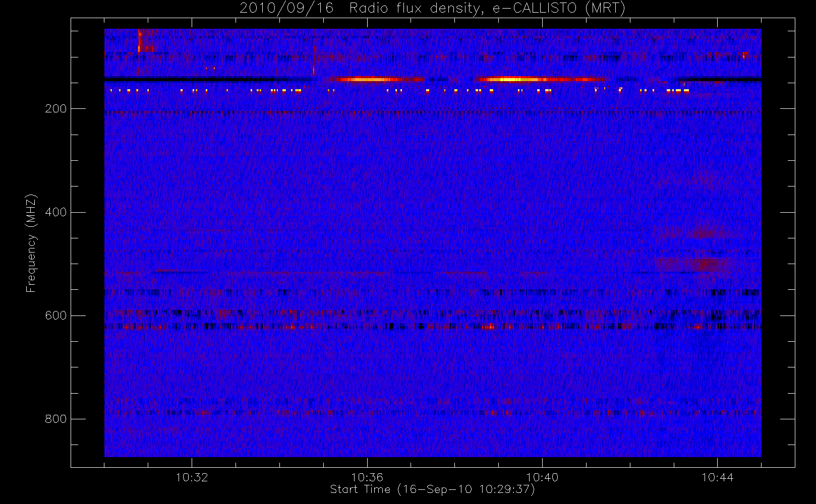This screenshot has height=504, width=816.
Task: Click the 10:40 time tick label
Action: (542, 477)
